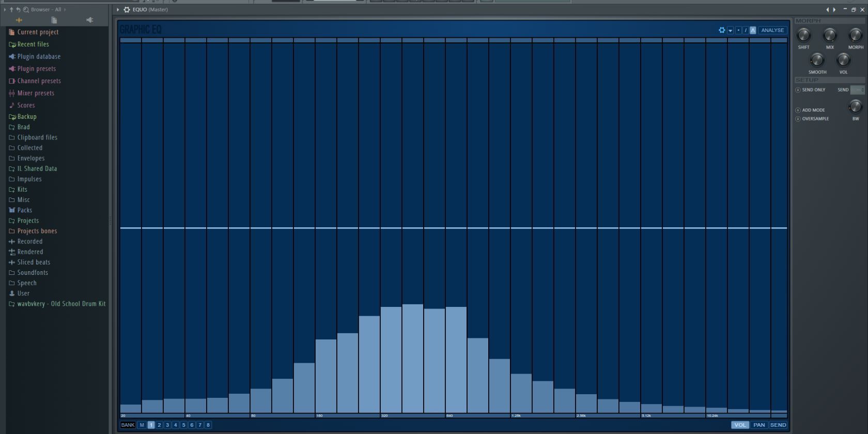This screenshot has height=434, width=868.
Task: Expand Mixer presets
Action: coord(32,94)
